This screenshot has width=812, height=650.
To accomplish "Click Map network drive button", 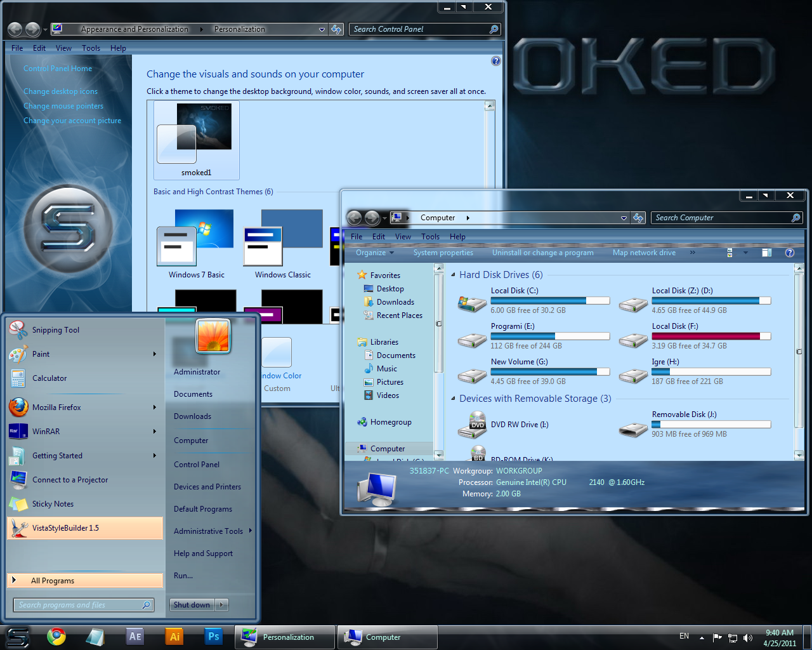I will point(644,253).
